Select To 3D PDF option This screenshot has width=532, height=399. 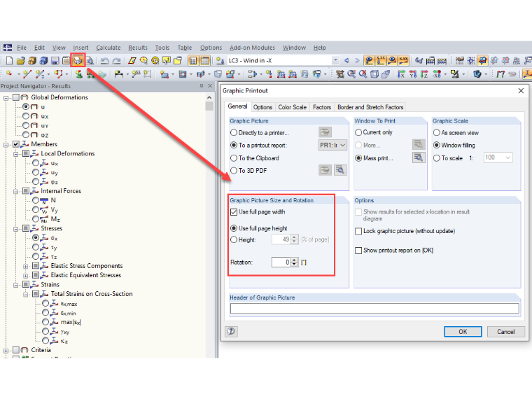pos(234,171)
